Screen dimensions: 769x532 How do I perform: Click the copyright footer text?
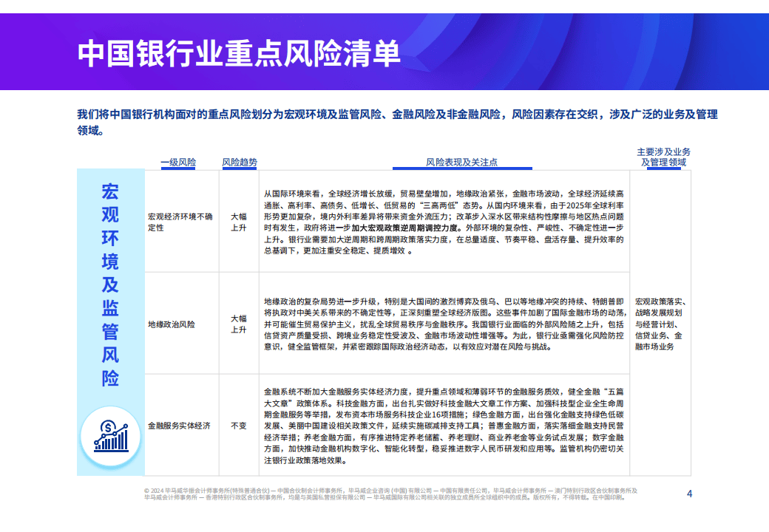tap(384, 494)
